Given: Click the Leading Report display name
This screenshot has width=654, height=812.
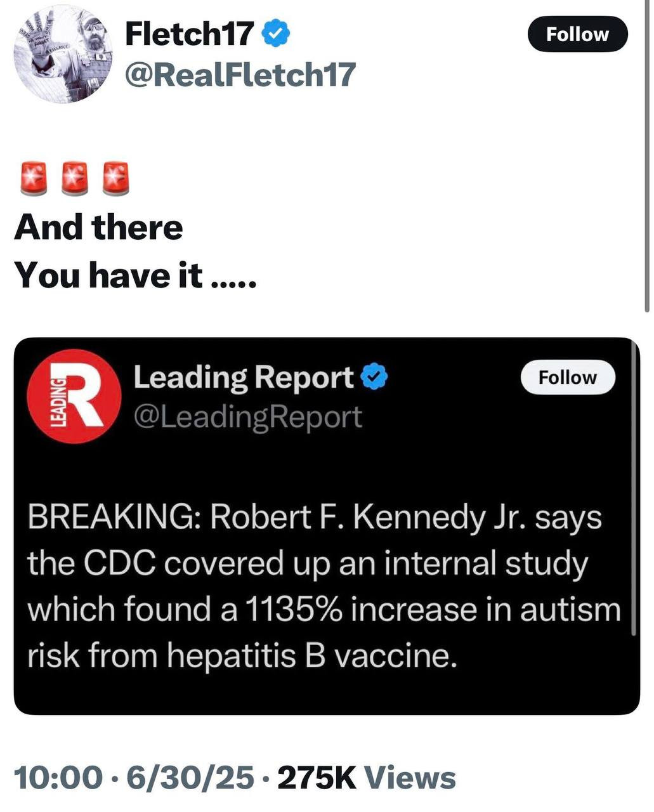Looking at the screenshot, I should (243, 378).
